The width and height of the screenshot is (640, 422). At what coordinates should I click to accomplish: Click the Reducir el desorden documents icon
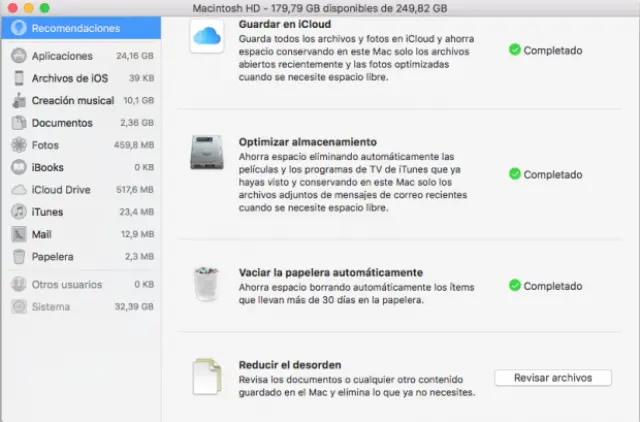click(206, 376)
